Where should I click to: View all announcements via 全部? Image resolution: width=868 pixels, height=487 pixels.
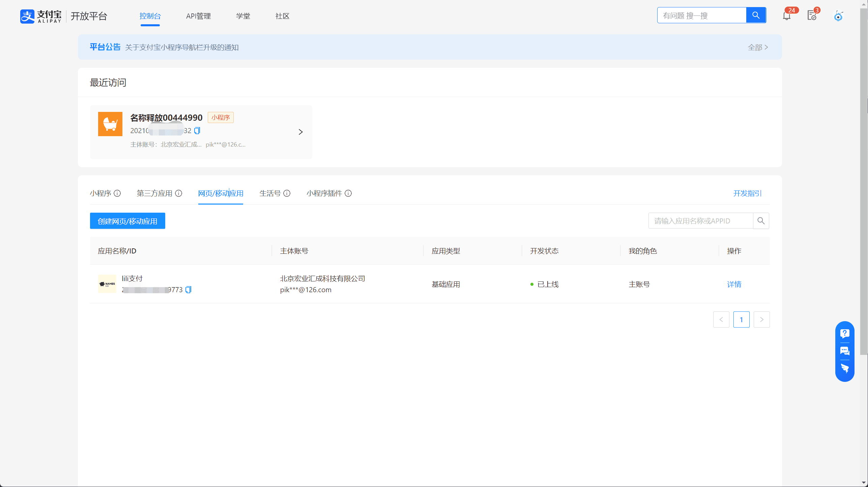point(758,47)
